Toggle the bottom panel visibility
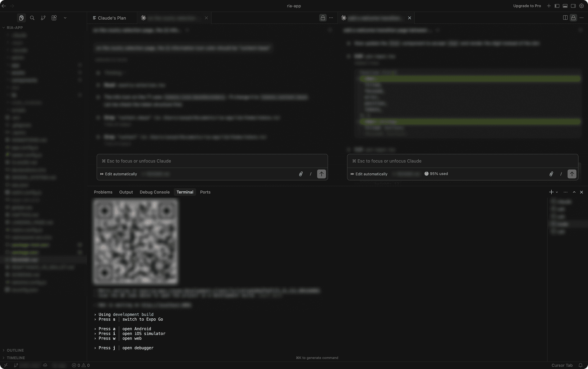Viewport: 588px width, 369px height. (x=565, y=6)
